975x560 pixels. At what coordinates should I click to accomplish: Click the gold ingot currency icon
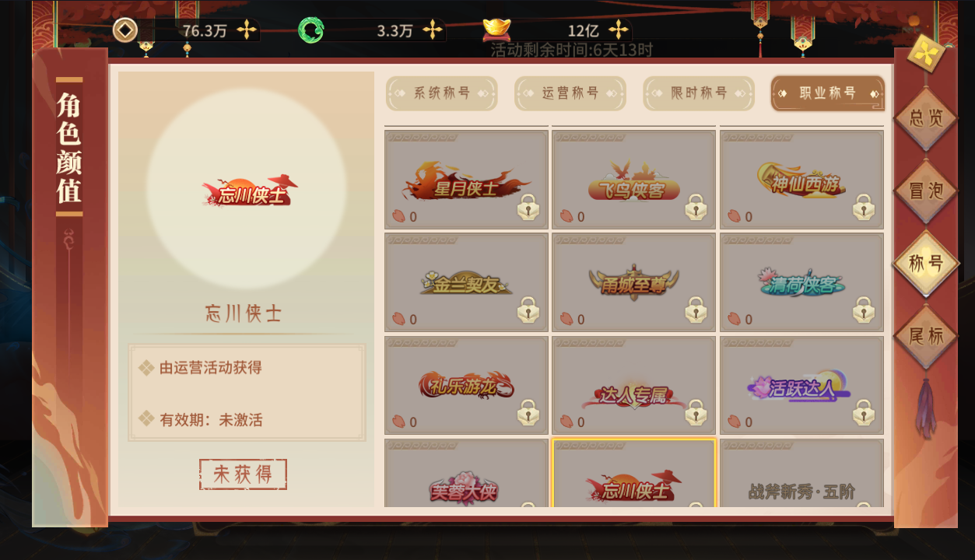(x=496, y=30)
